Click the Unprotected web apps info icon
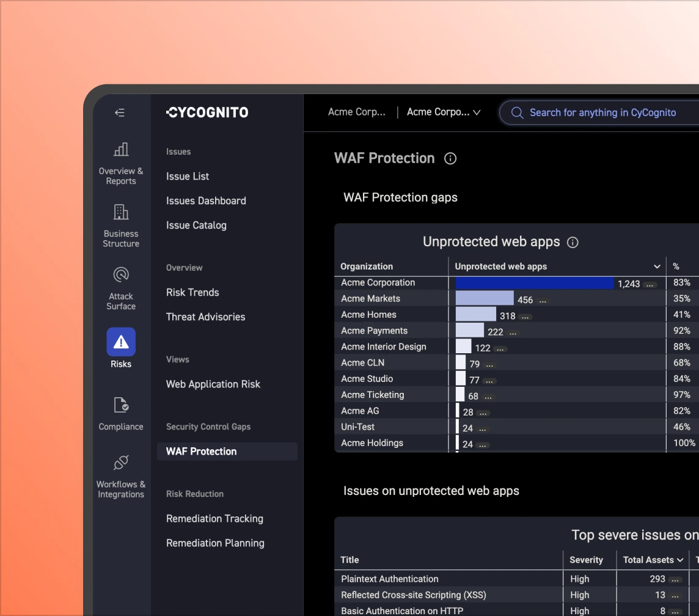 [x=573, y=242]
